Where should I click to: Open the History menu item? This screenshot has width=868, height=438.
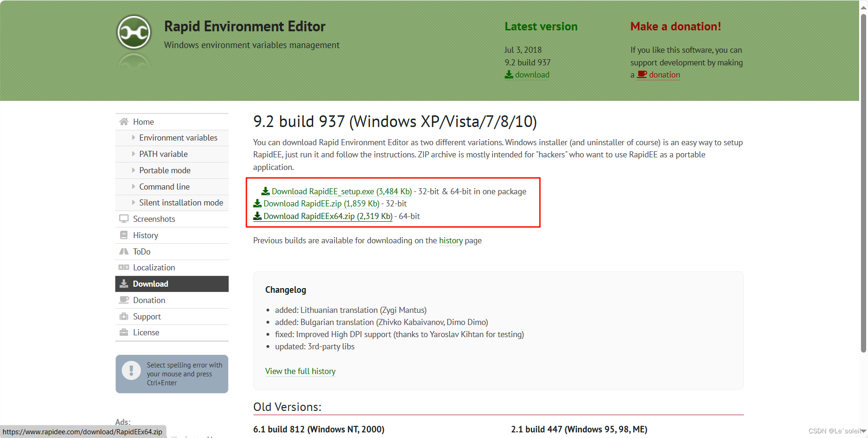pyautogui.click(x=172, y=235)
